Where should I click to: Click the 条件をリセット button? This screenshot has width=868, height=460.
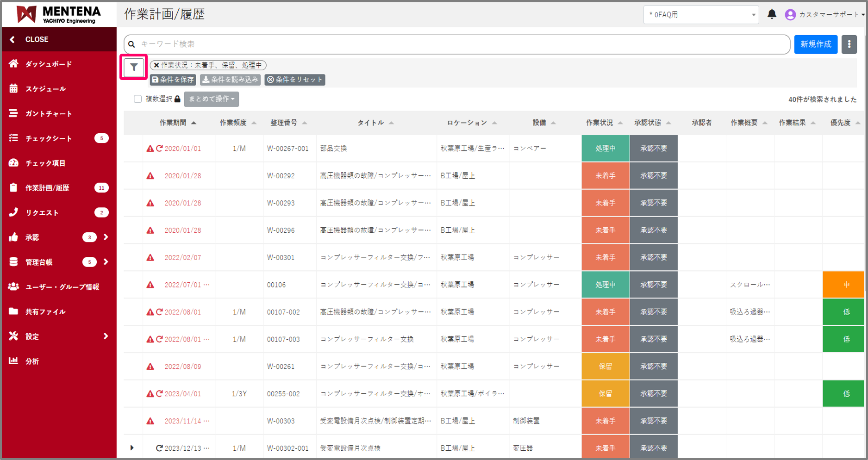295,80
